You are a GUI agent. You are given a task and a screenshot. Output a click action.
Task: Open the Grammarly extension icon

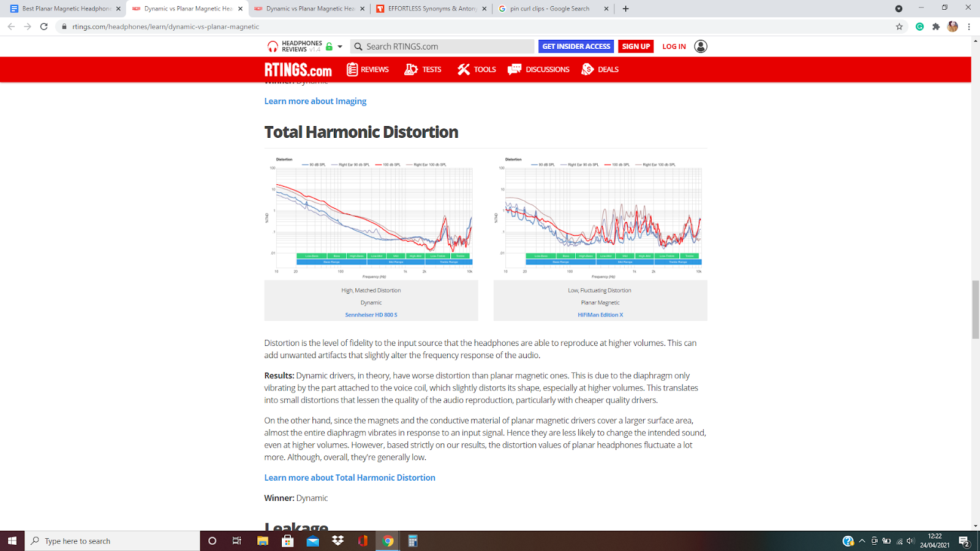[x=919, y=26]
